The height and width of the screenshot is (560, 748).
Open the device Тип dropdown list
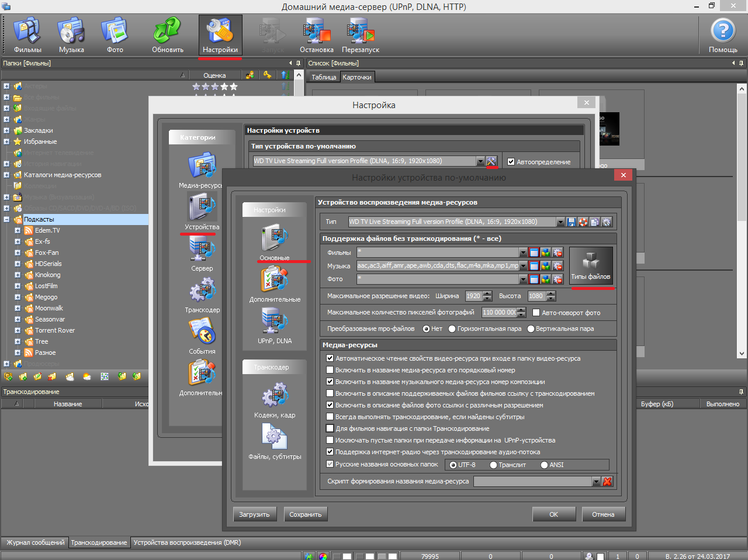[x=560, y=222]
